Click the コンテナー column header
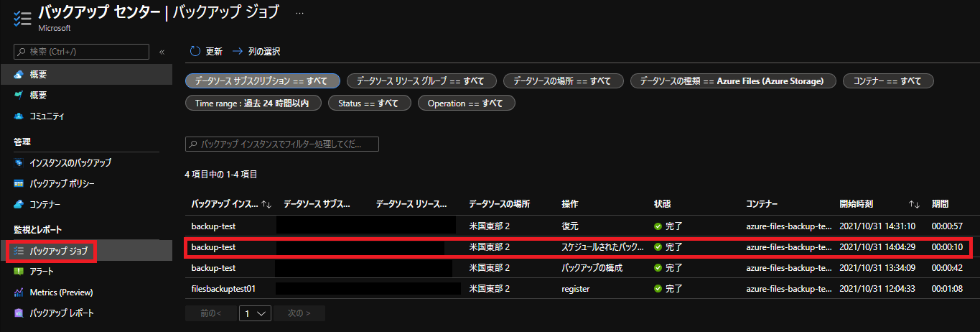Image resolution: width=980 pixels, height=332 pixels. click(x=762, y=205)
